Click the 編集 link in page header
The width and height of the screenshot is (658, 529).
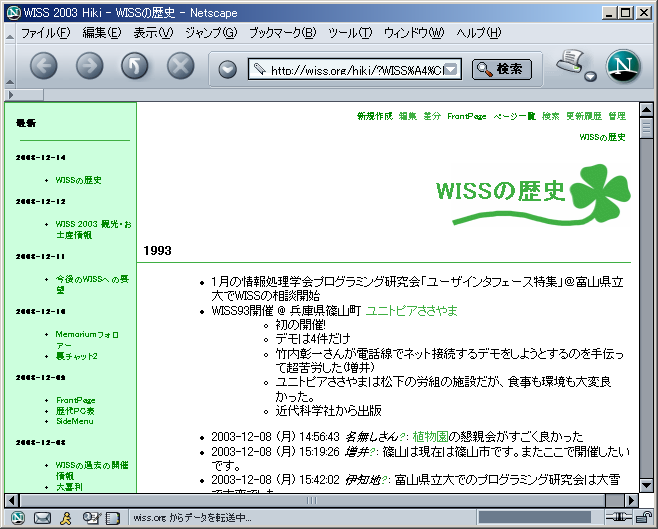(x=408, y=116)
